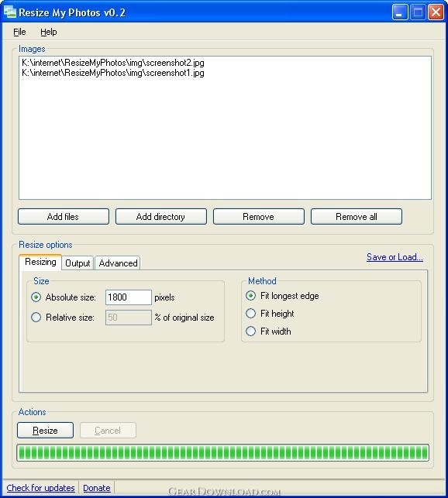Screen dimensions: 448x498
Task: Click the Absolute size pixels field
Action: click(129, 297)
